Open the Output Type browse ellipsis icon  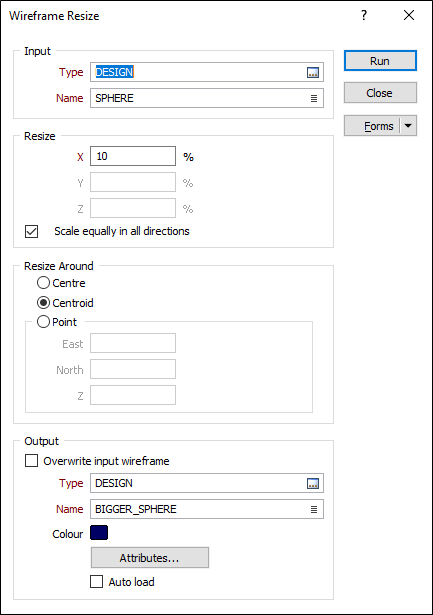pos(313,484)
